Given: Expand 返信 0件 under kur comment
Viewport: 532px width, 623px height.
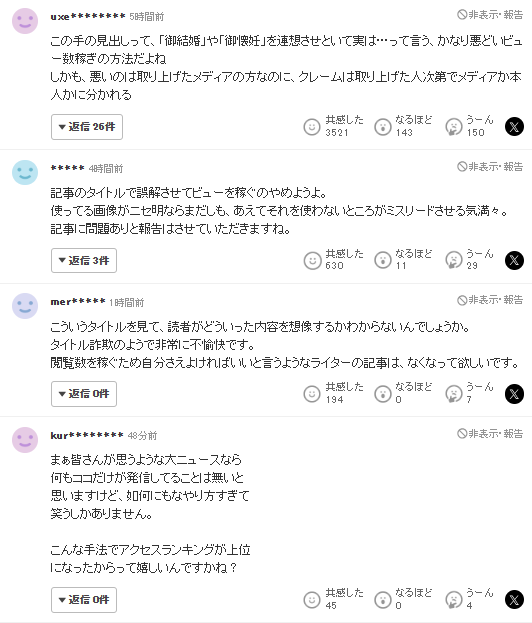Looking at the screenshot, I should pos(84,600).
